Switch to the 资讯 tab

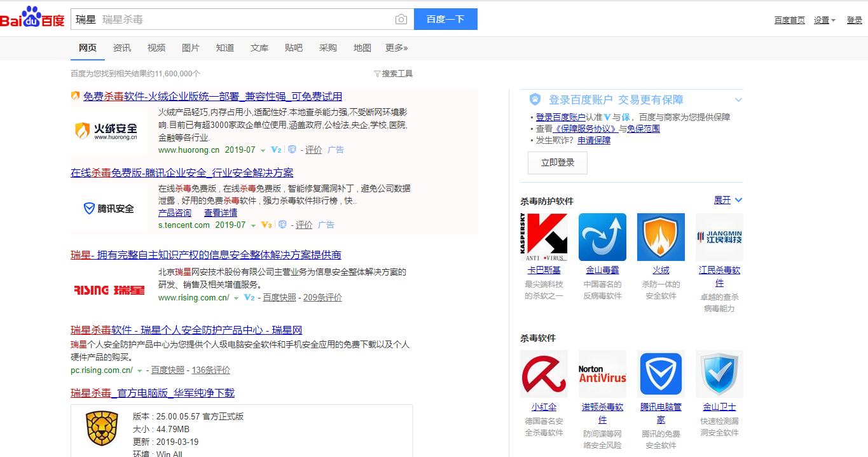pyautogui.click(x=122, y=48)
